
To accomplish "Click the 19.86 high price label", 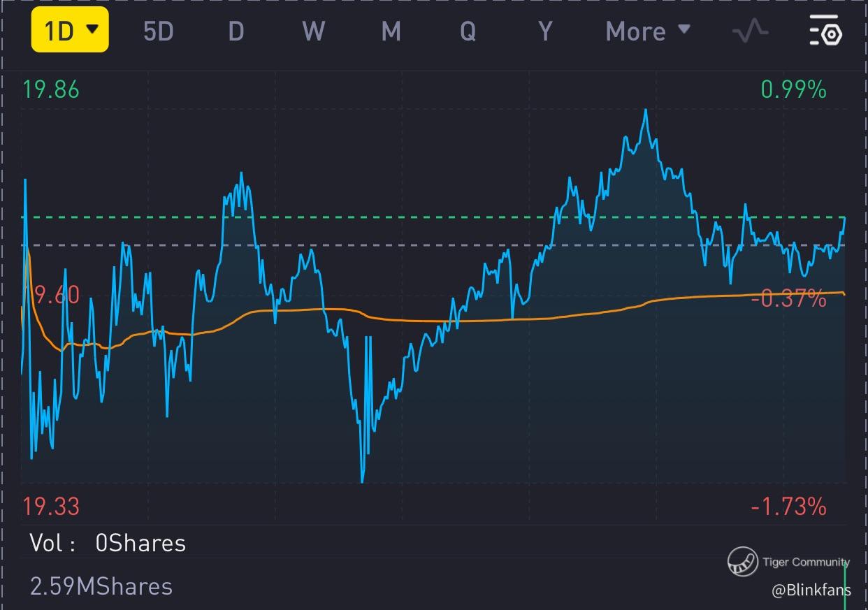I will click(51, 89).
